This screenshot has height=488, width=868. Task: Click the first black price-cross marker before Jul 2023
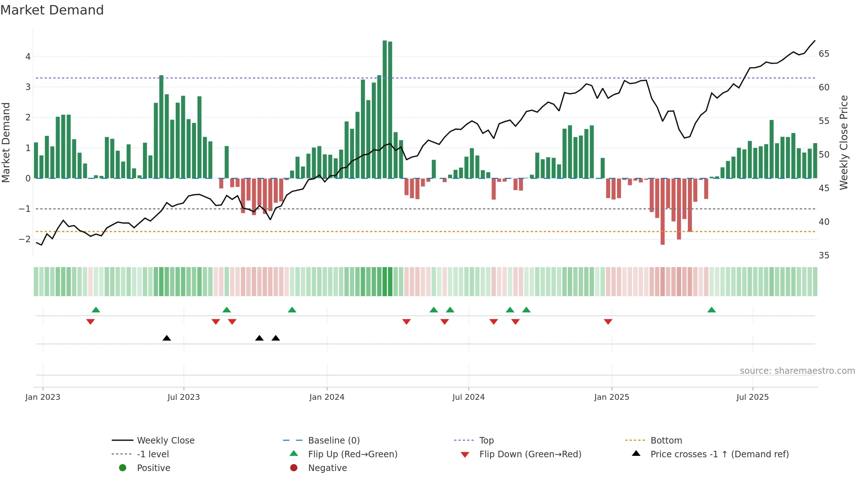pos(167,338)
